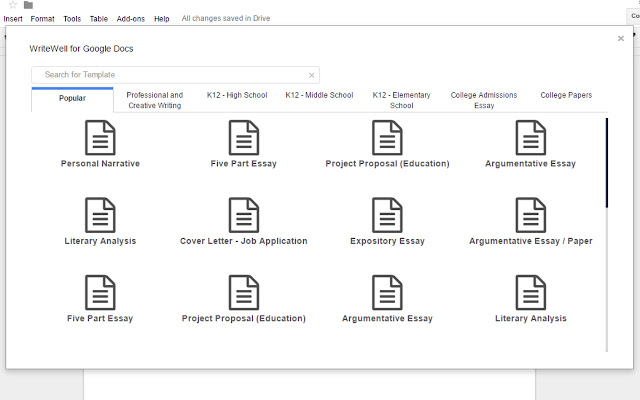
Task: Select the K12 - Elementary School tab
Action: point(402,100)
